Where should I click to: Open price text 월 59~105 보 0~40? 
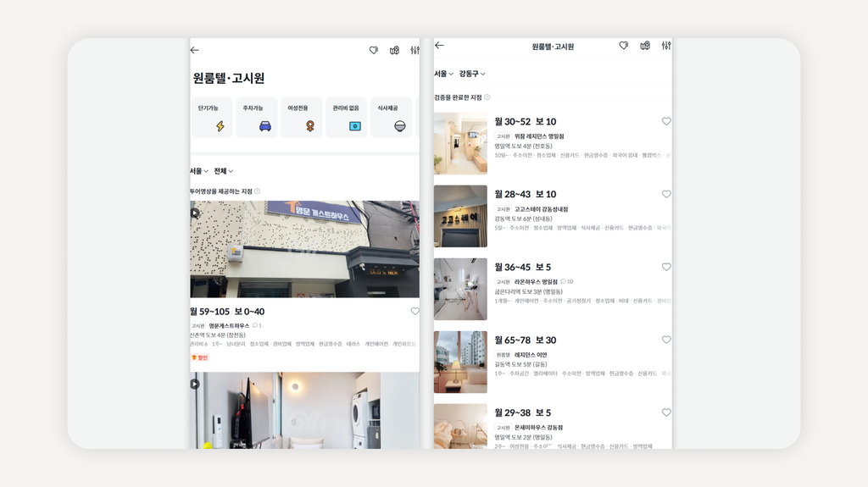point(227,312)
